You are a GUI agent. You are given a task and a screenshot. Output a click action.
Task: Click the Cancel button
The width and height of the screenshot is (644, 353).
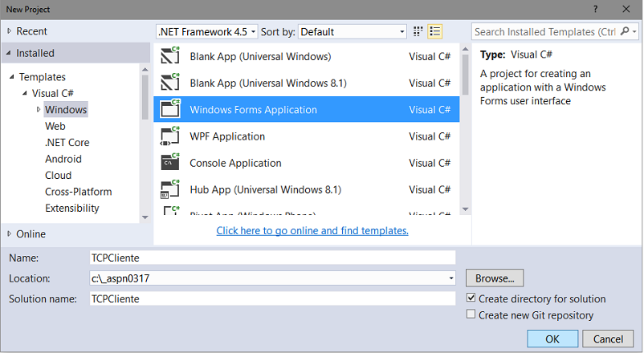pyautogui.click(x=608, y=339)
